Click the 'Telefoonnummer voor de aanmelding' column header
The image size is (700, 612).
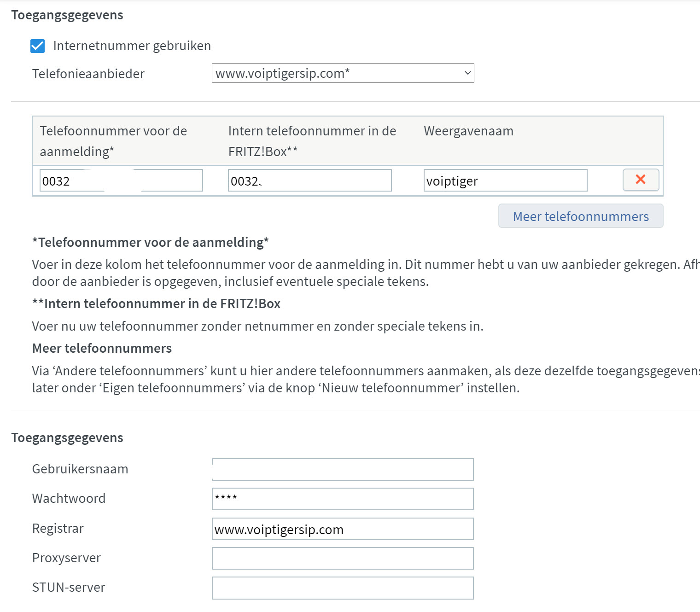coord(113,141)
